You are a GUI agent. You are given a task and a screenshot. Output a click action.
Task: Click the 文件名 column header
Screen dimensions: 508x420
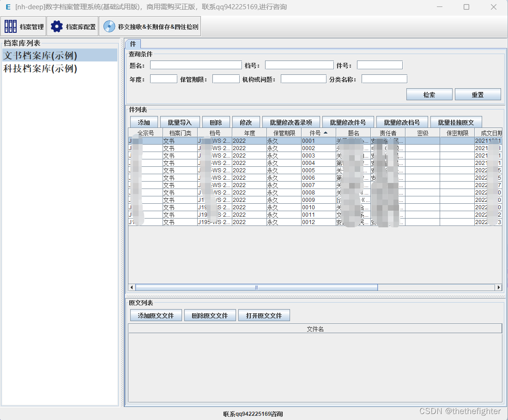pos(315,329)
